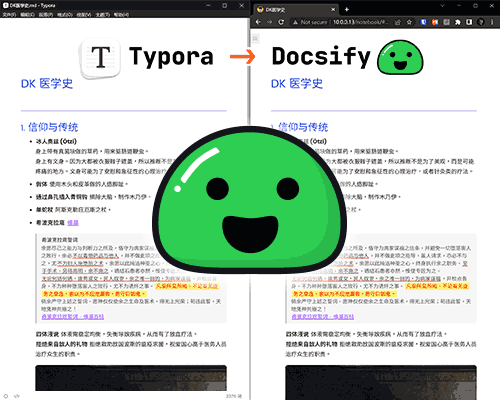
Task: Click the 信仰与传统 heading in Typora
Action: 53,127
